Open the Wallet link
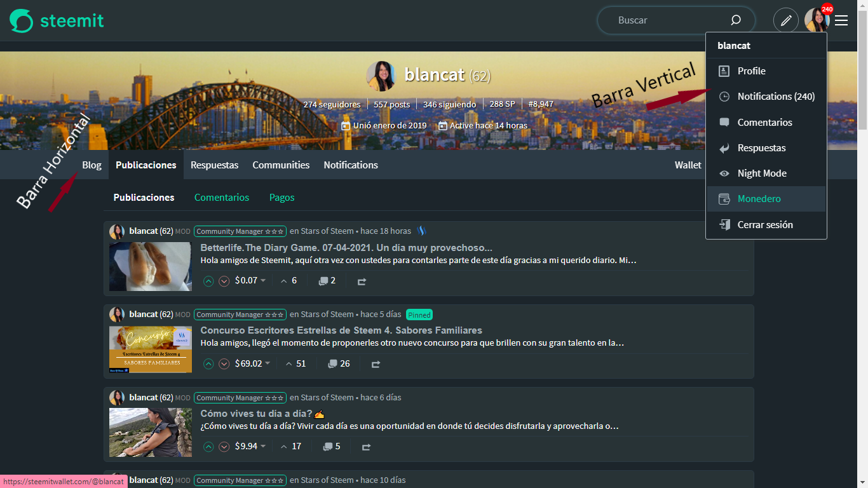Screen dimensions: 868x488 pyautogui.click(x=688, y=165)
